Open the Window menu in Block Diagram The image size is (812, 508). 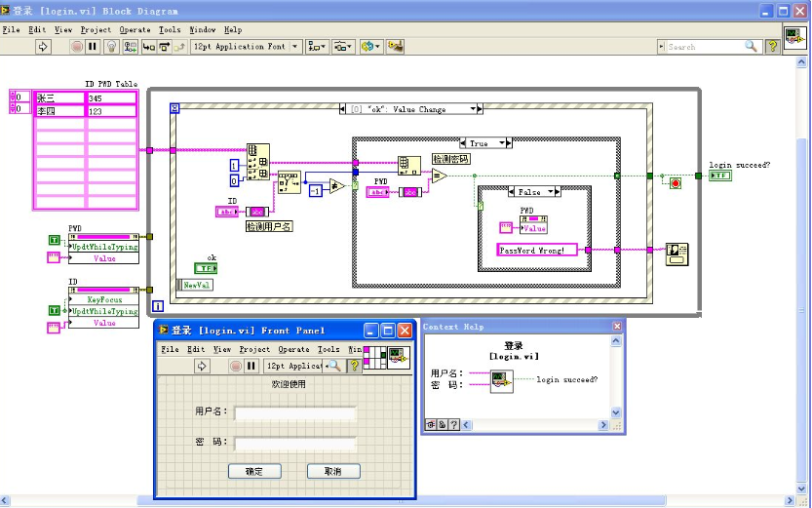202,30
